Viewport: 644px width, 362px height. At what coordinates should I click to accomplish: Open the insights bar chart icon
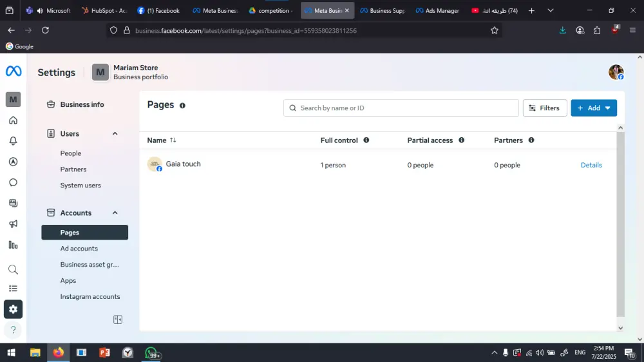pos(13,245)
